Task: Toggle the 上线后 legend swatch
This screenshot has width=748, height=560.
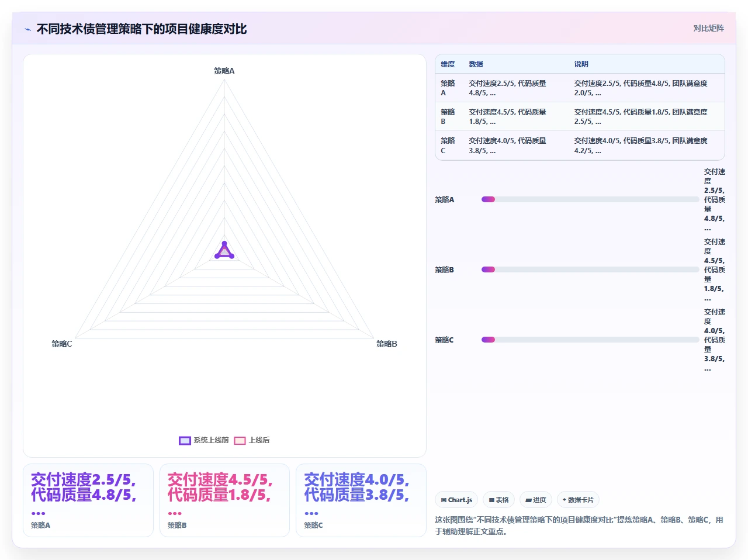Action: pos(240,440)
